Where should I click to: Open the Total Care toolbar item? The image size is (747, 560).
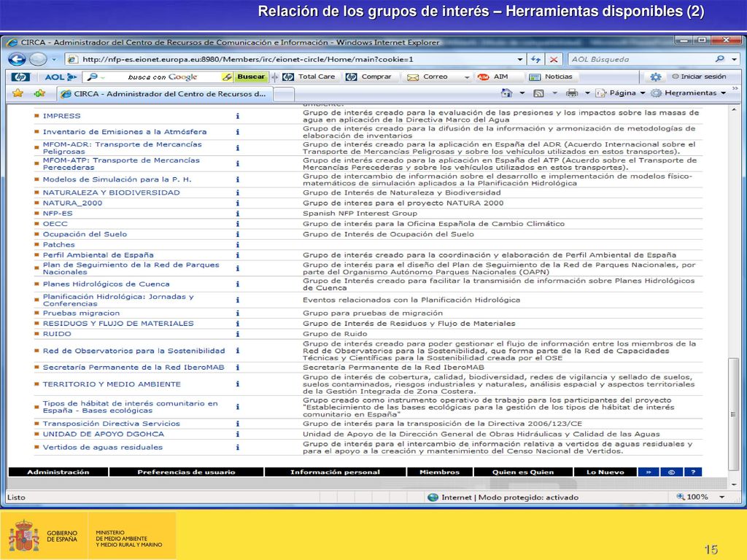[309, 77]
